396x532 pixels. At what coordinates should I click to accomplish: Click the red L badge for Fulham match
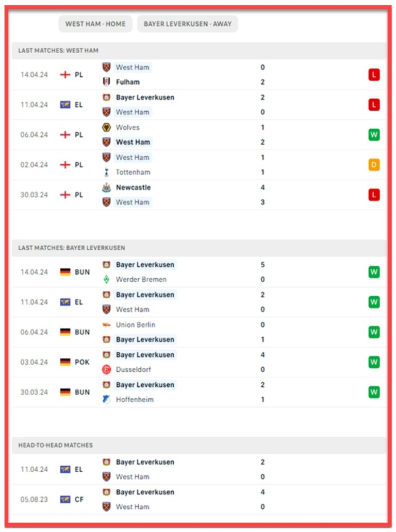tap(374, 75)
